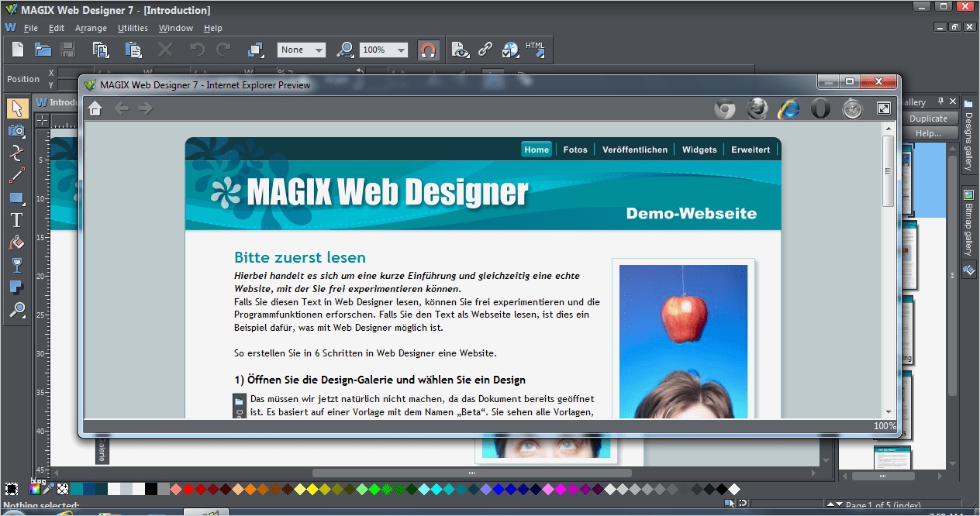Select the Selector arrow tool
This screenshot has width=980, height=516.
(x=17, y=108)
